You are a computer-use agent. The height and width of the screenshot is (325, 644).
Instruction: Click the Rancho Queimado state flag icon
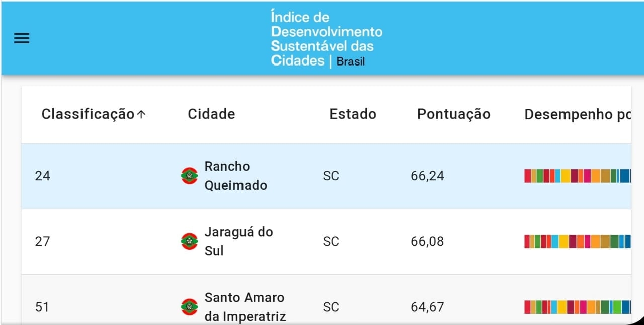[190, 176]
